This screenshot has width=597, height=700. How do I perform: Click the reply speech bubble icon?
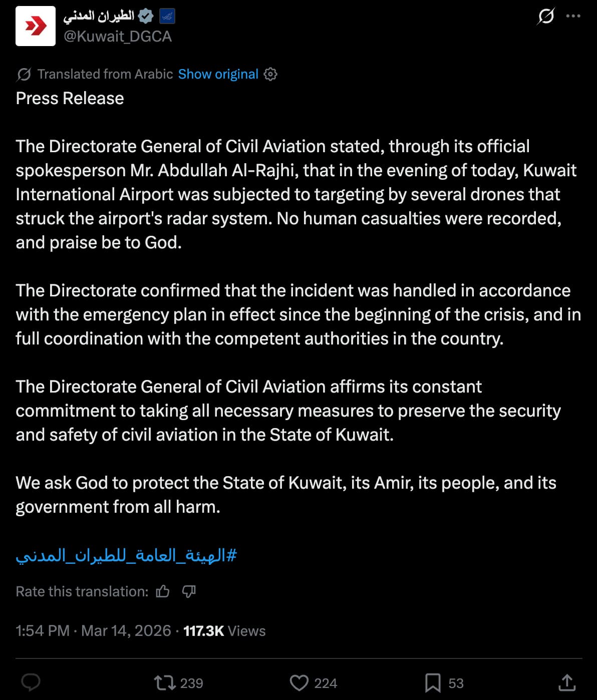click(31, 682)
